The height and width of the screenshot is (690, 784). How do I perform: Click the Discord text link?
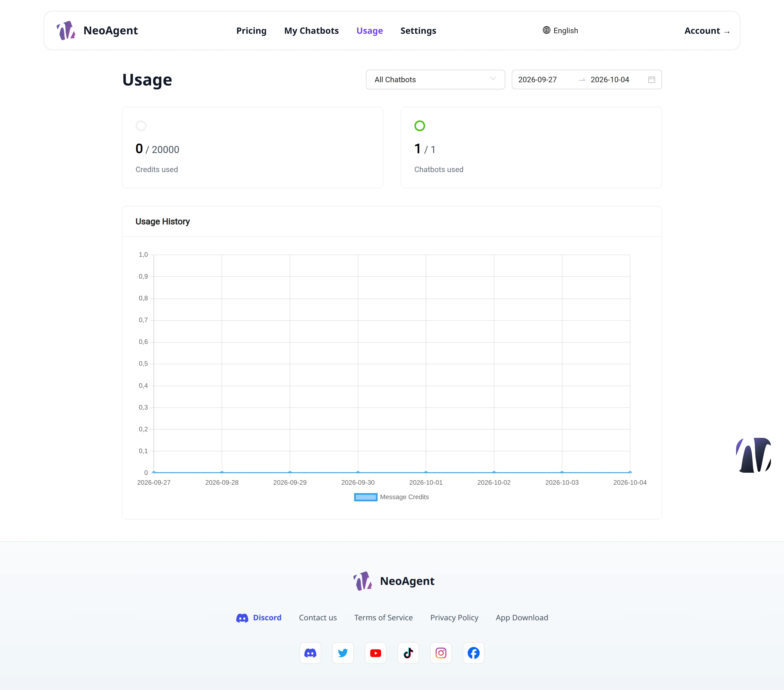[267, 618]
